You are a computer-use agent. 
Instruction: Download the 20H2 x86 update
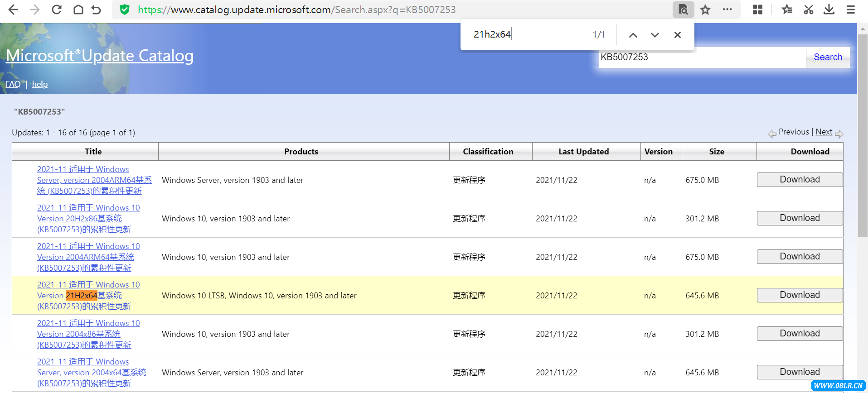(800, 218)
